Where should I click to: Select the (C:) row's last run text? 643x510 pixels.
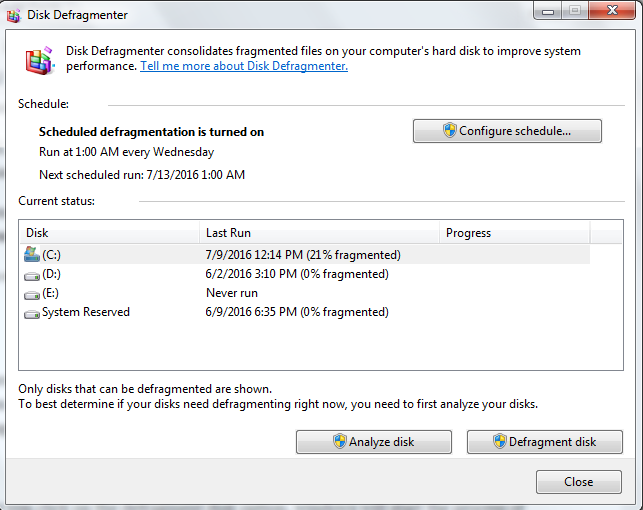click(302, 255)
